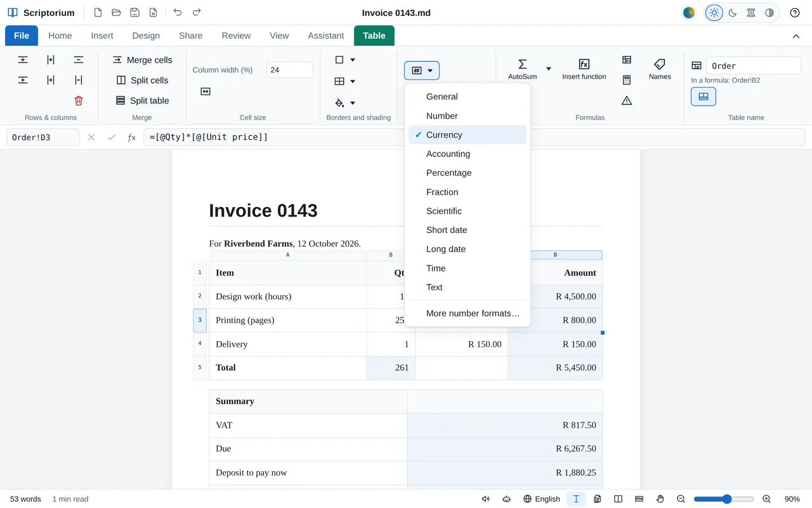Open More number formats…
The width and height of the screenshot is (812, 508).
pos(468,313)
